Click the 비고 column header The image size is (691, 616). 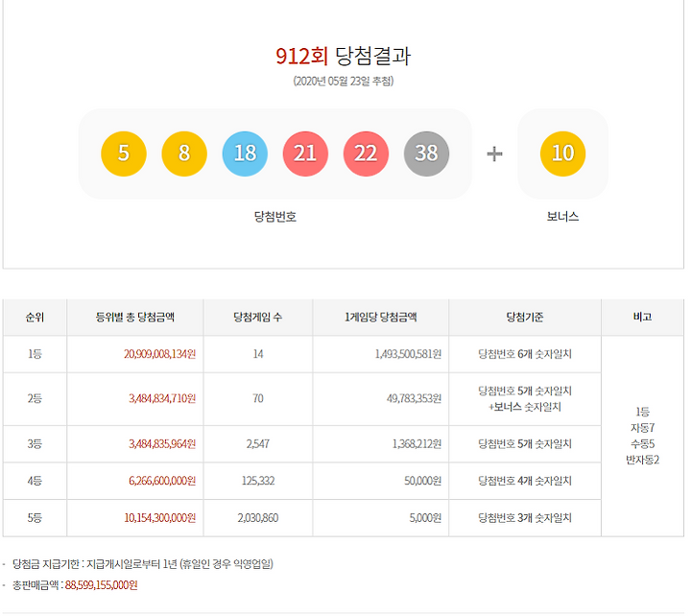tap(642, 318)
